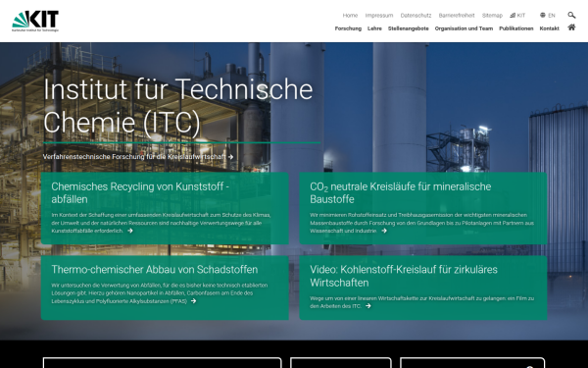Open the Stellenangebote menu
This screenshot has height=368, width=588.
click(x=408, y=28)
